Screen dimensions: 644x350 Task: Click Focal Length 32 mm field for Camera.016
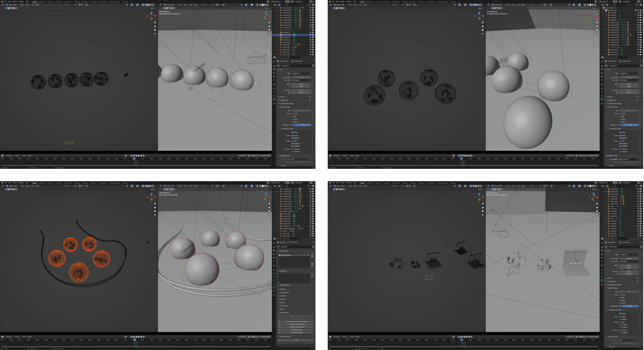click(x=629, y=77)
